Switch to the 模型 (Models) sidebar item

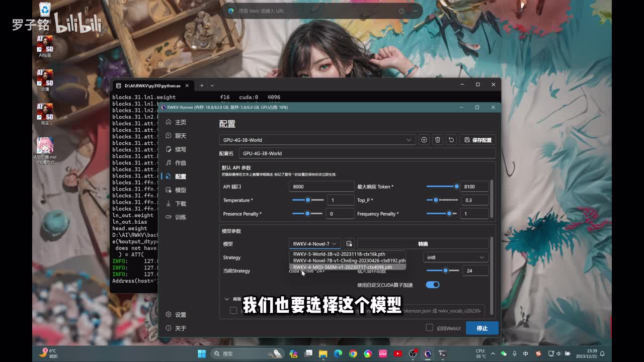(x=180, y=190)
